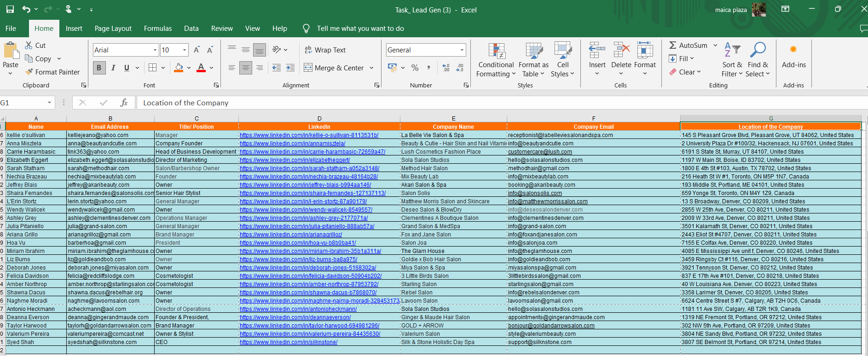Viewport: 868px width, 356px height.
Task: Open the Name Box dropdown
Action: (49, 103)
